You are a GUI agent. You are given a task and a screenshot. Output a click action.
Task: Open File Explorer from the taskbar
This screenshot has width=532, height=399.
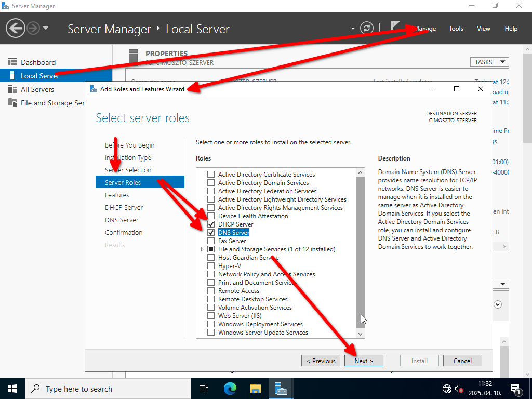point(255,389)
